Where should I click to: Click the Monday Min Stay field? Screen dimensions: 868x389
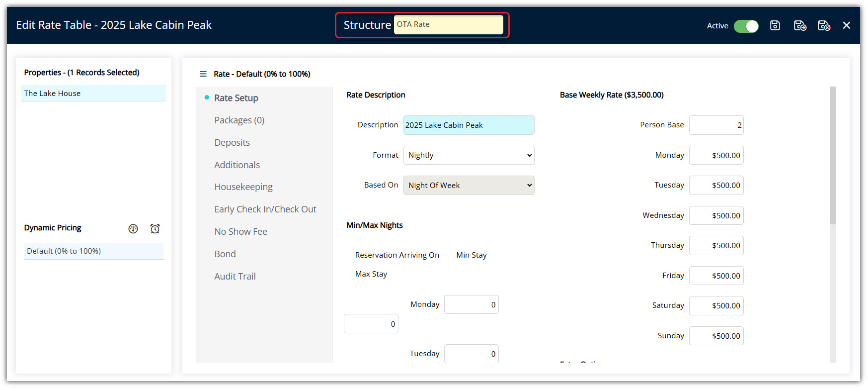[x=472, y=304]
